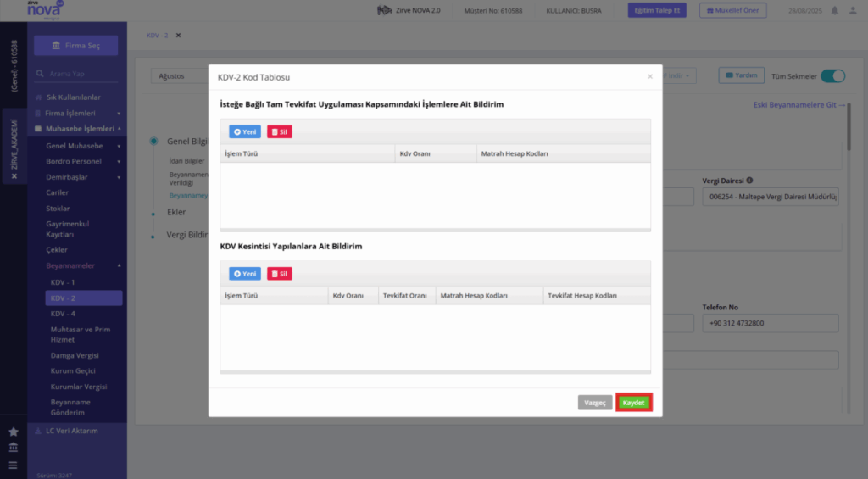Click Sil in İsteğe Bağlı Tam Tevkifat section
Image resolution: width=868 pixels, height=479 pixels.
280,131
